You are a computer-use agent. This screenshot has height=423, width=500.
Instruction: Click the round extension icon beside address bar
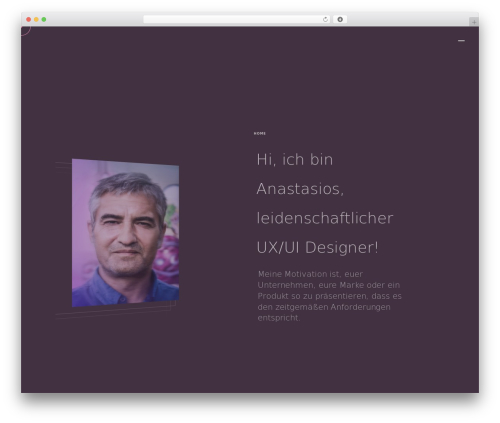point(340,19)
